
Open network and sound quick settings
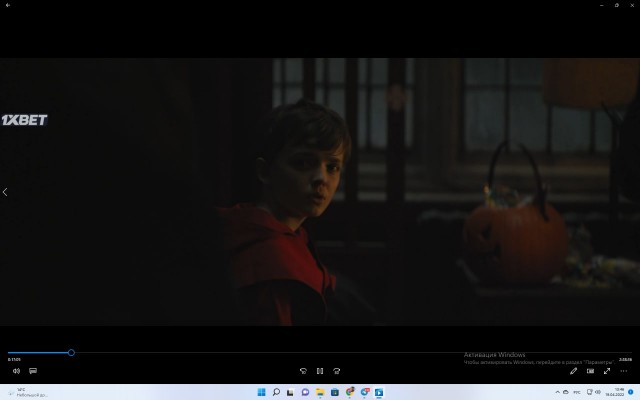click(x=593, y=392)
